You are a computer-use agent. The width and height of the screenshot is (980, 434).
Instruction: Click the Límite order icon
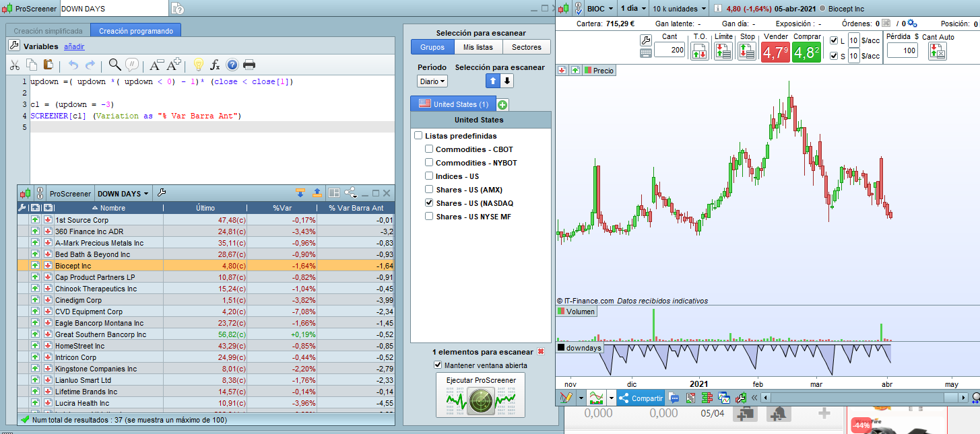pos(723,51)
